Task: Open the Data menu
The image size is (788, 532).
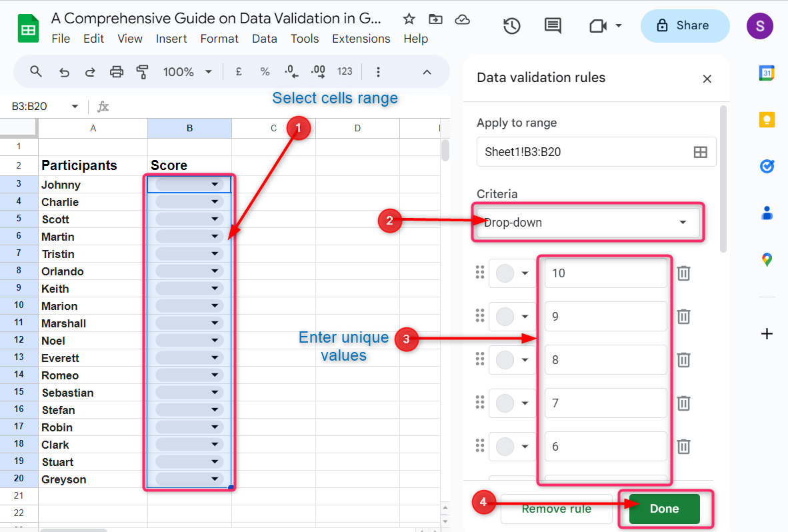Action: pos(264,39)
